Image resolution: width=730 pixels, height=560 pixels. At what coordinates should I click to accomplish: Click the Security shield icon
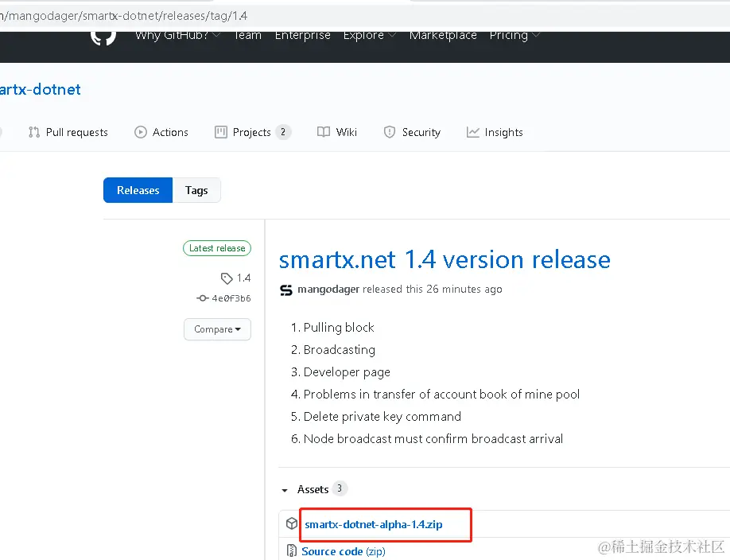390,132
